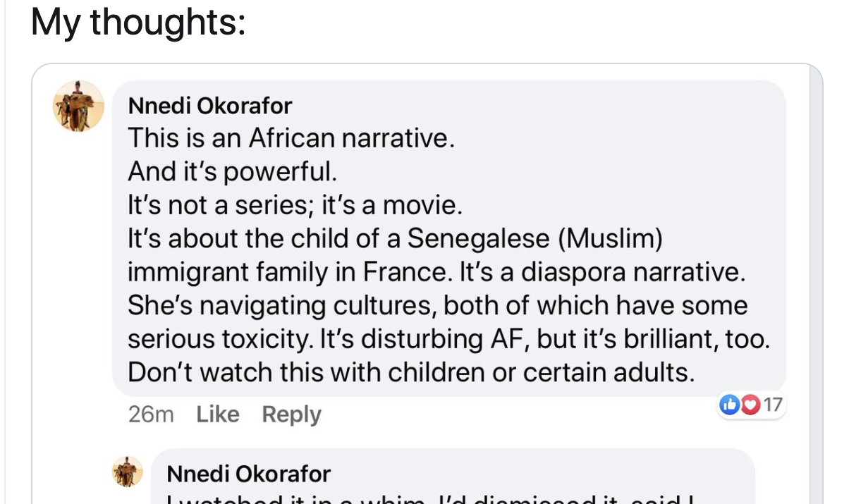Click the line "serious toxicity. It's disturbing AF"
The width and height of the screenshot is (849, 504).
pos(448,339)
